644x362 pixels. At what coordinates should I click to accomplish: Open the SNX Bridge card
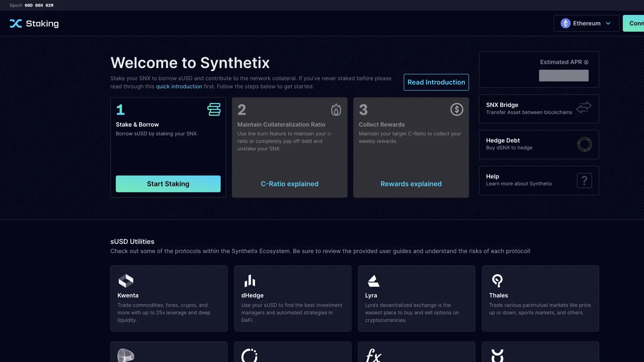pos(539,109)
